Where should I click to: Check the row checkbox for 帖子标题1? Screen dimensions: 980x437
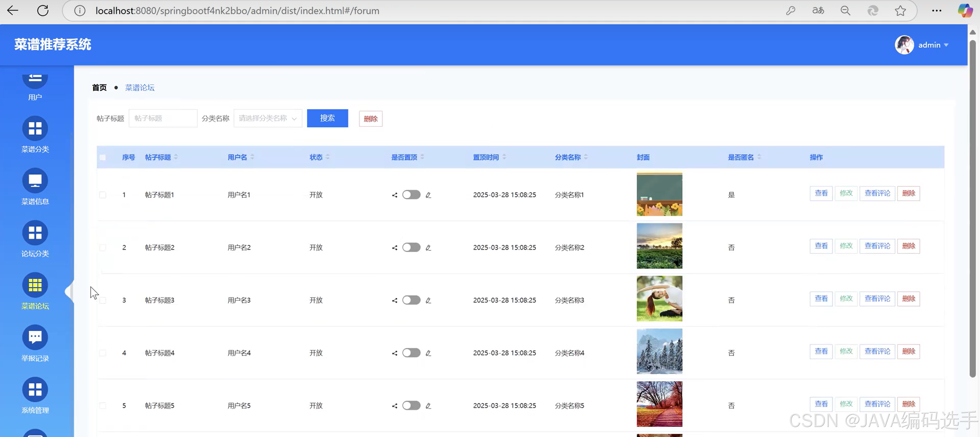(102, 195)
